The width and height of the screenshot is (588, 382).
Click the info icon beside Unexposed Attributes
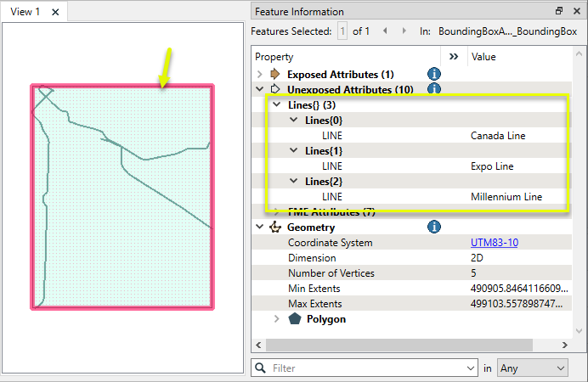pos(433,89)
